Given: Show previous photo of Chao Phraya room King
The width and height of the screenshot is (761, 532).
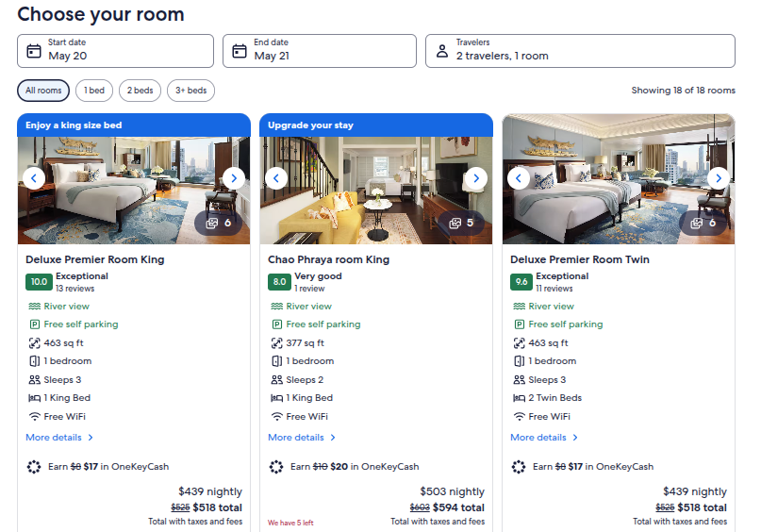Looking at the screenshot, I should click(x=276, y=178).
